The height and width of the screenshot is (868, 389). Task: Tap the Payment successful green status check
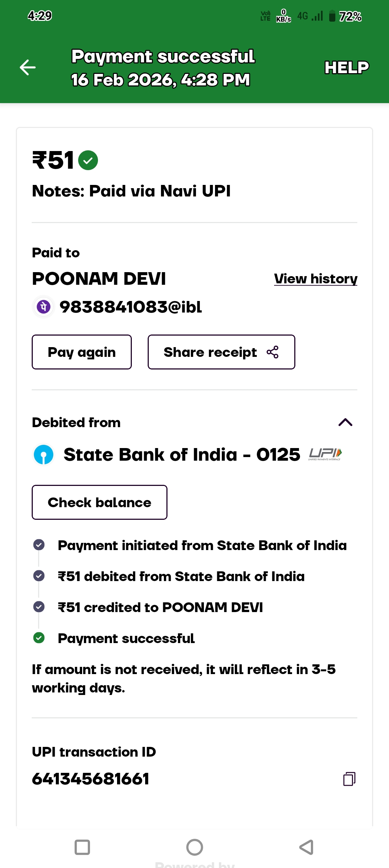(x=39, y=638)
